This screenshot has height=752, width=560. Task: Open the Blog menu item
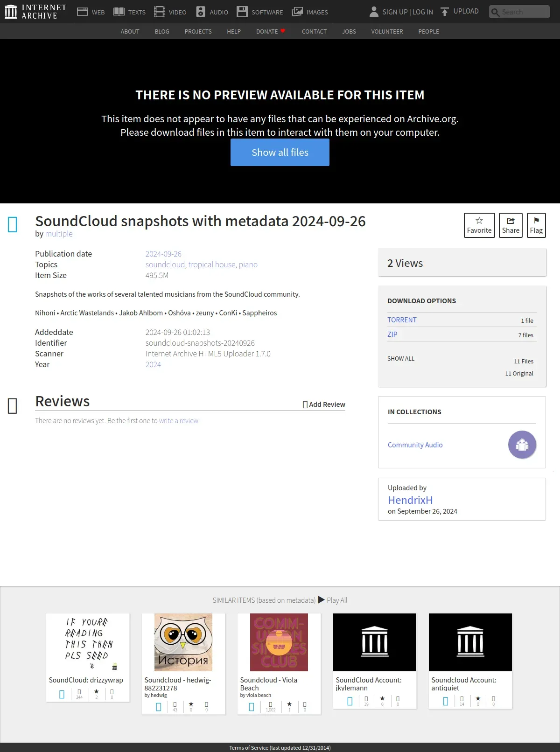[x=162, y=31]
